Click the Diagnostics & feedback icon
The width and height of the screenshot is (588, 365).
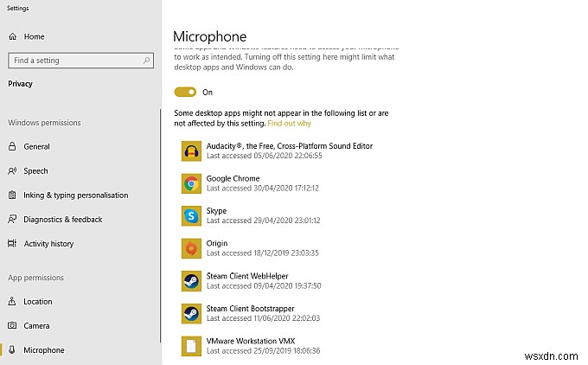pyautogui.click(x=12, y=219)
